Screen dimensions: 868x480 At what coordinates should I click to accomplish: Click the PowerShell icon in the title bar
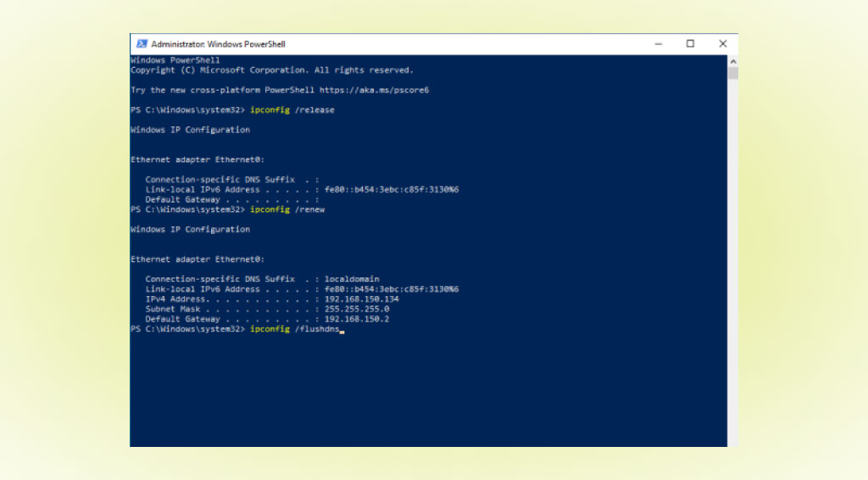(142, 44)
